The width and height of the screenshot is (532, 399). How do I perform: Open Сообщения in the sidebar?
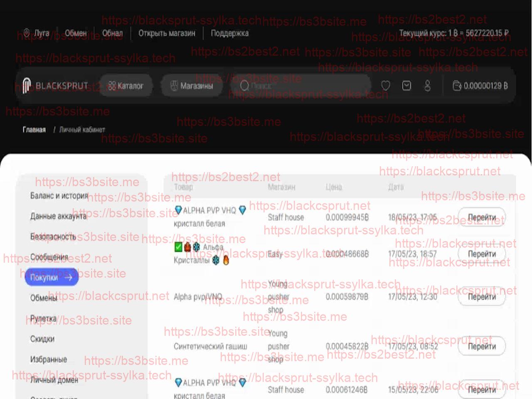pos(49,257)
